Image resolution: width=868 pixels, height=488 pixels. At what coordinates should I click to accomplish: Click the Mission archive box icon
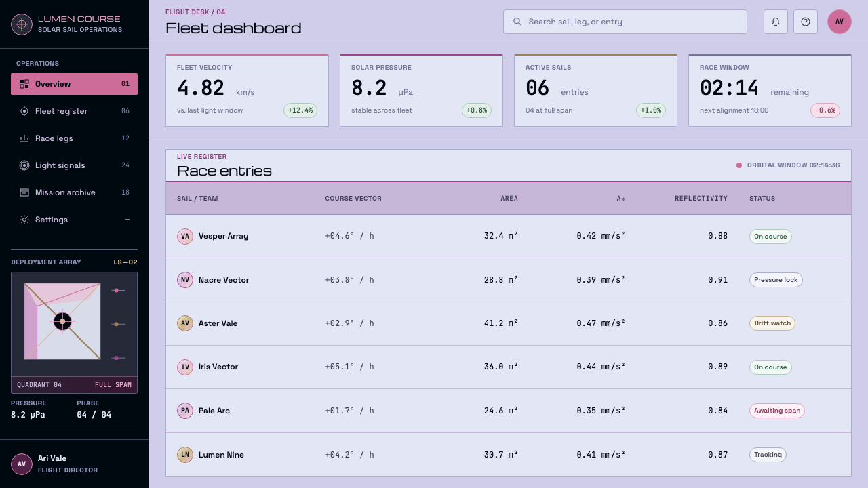coord(24,192)
